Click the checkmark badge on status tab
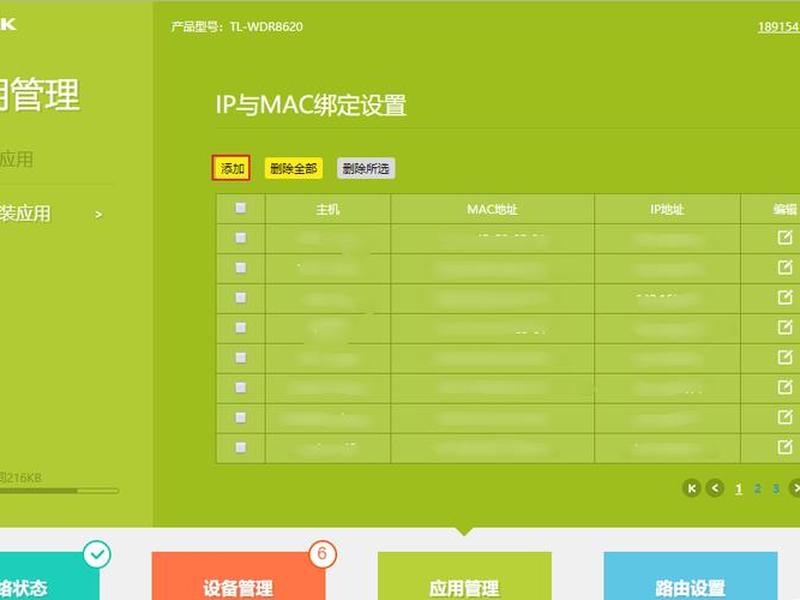 coord(97,554)
